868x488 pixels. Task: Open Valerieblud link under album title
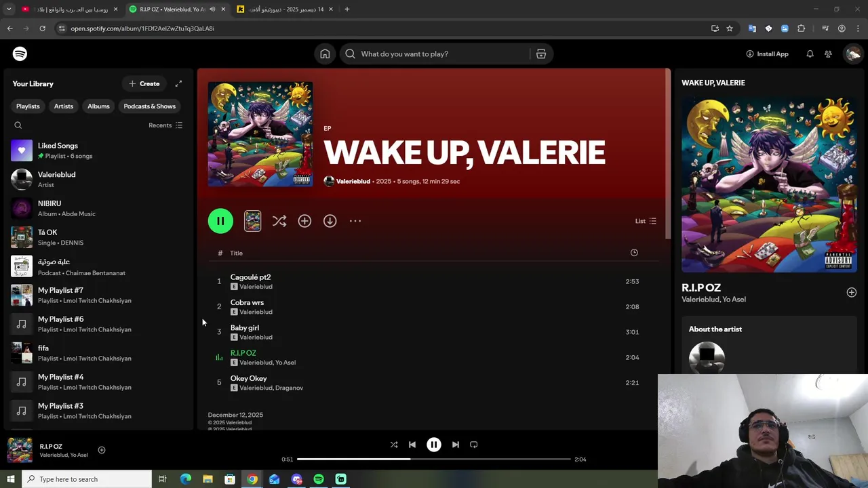pos(353,182)
